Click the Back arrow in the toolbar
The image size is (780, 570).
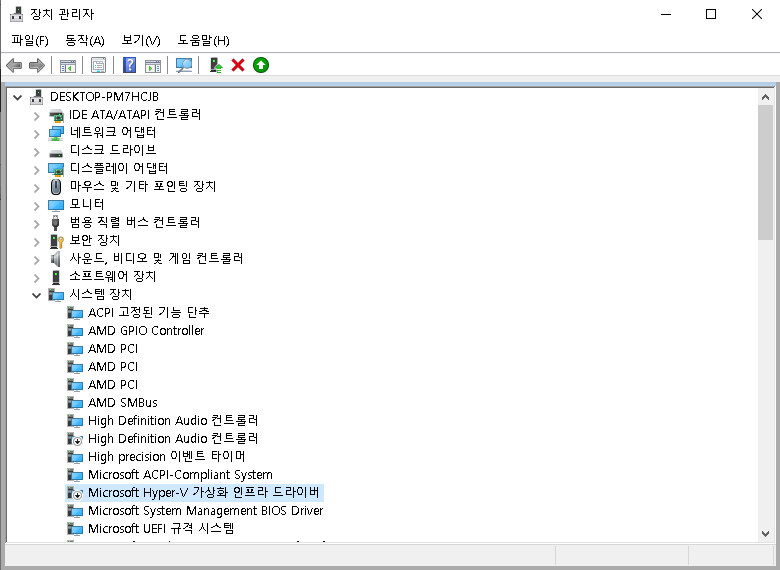point(14,65)
